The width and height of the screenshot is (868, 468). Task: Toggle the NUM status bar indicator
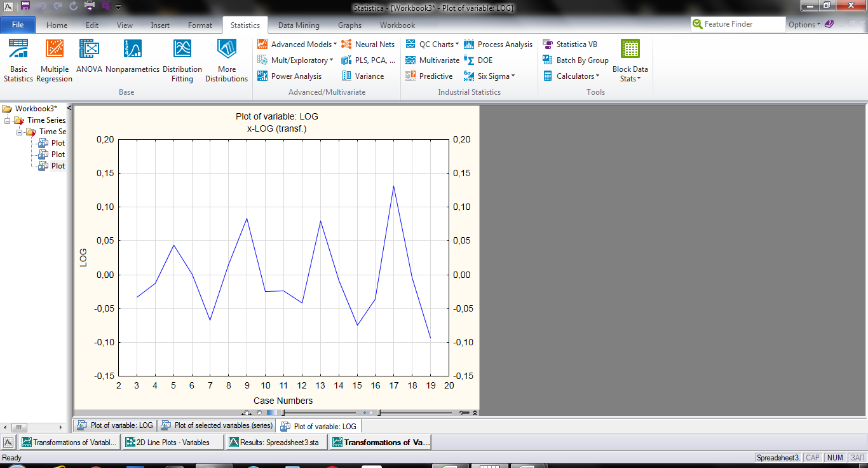pyautogui.click(x=835, y=458)
